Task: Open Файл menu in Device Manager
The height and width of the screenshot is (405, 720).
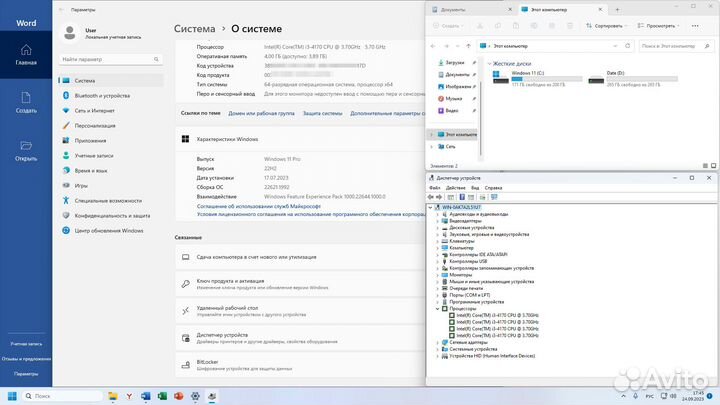Action: coord(434,188)
